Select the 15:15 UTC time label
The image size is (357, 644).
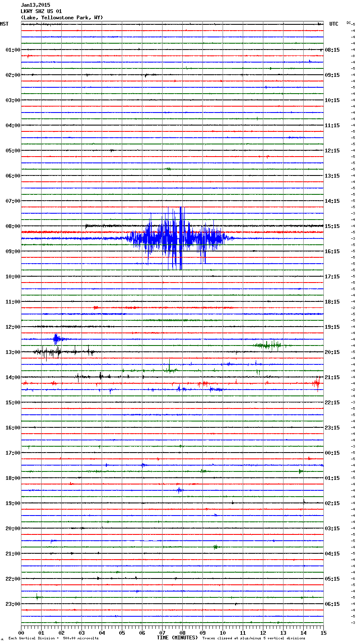tap(332, 226)
